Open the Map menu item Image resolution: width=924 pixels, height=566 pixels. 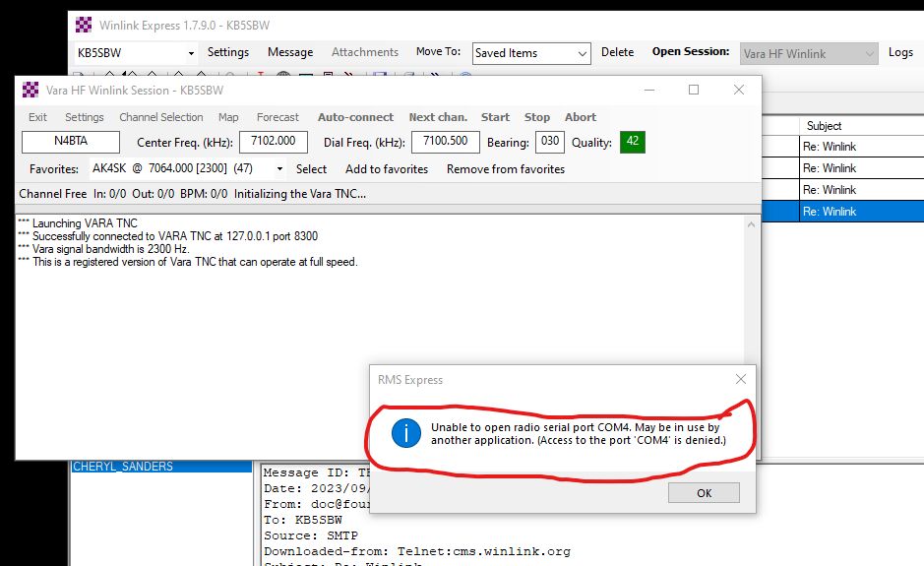coord(228,117)
